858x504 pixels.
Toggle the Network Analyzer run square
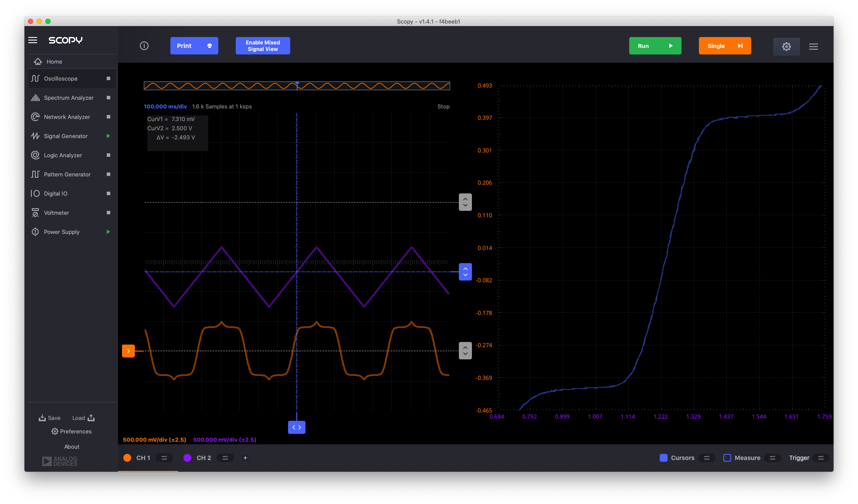click(109, 117)
